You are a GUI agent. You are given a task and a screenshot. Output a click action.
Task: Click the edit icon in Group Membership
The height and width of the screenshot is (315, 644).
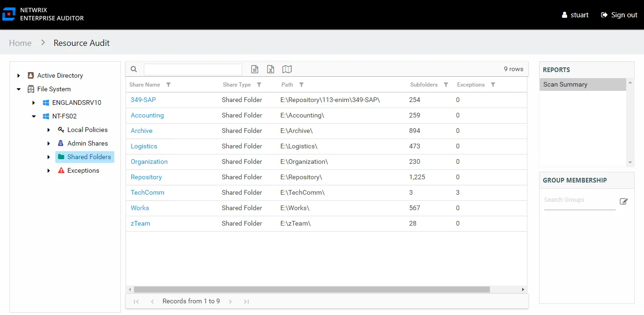pyautogui.click(x=623, y=201)
